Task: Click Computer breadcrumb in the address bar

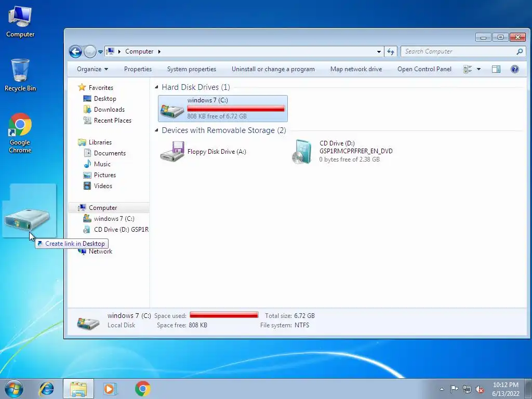Action: pos(139,51)
